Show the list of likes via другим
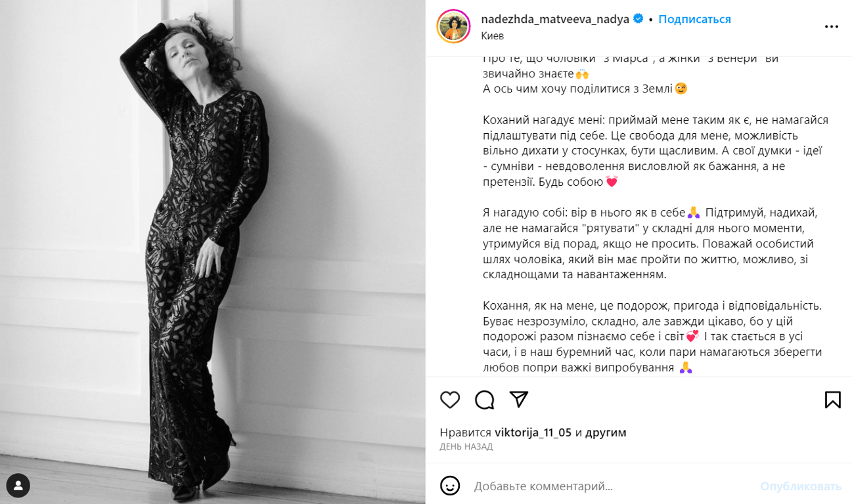This screenshot has height=504, width=852. pos(606,432)
